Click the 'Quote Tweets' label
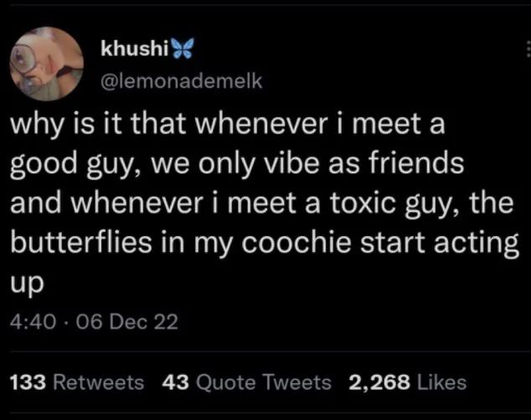 pos(264,383)
